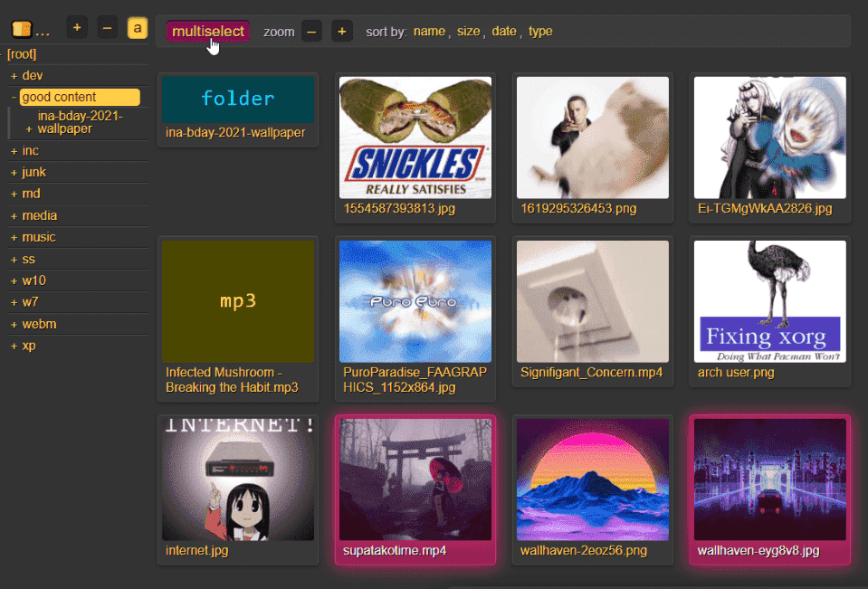Expand the ina-bday-2021-wallpaper tree node
The image size is (868, 589).
[x=29, y=129]
